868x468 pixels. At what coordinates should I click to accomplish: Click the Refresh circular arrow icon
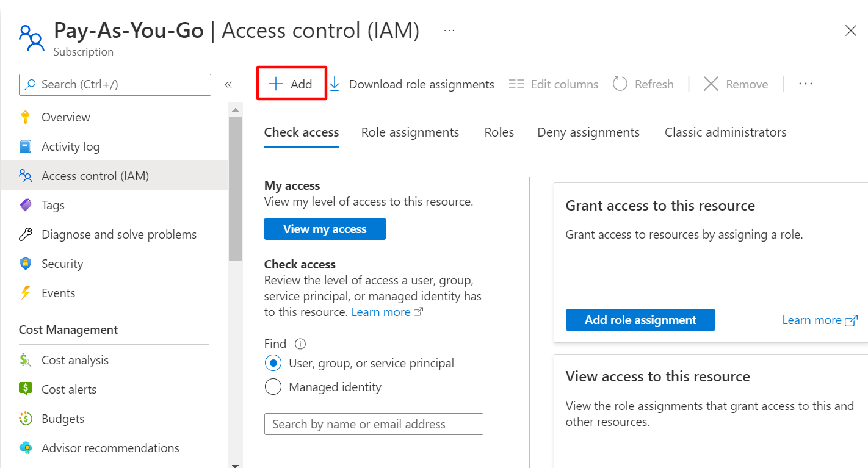[620, 84]
